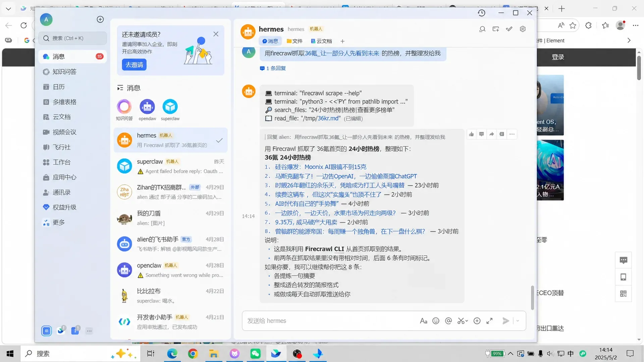
Task: Open WeChat from the taskbar
Action: pyautogui.click(x=255, y=354)
